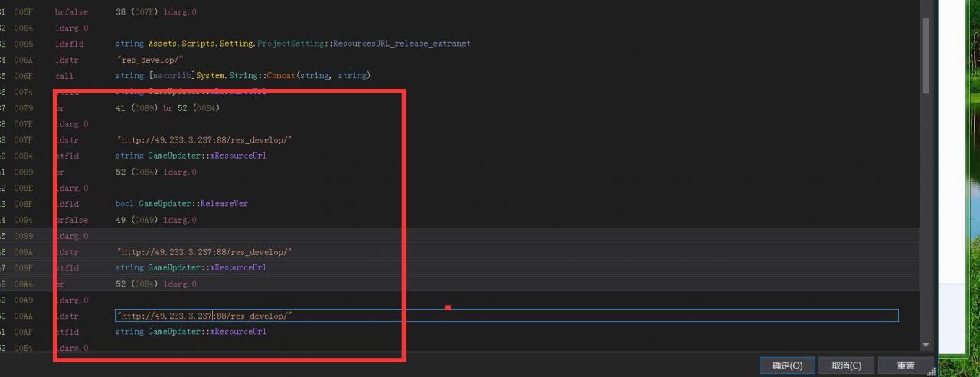The width and height of the screenshot is (980, 377).
Task: Click the bool GameUpdater::ReleaseVer operand
Action: tap(181, 204)
